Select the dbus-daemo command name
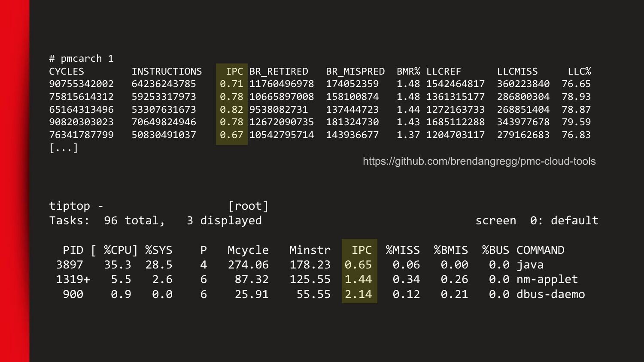Screen dimensions: 644x362 point(550,294)
